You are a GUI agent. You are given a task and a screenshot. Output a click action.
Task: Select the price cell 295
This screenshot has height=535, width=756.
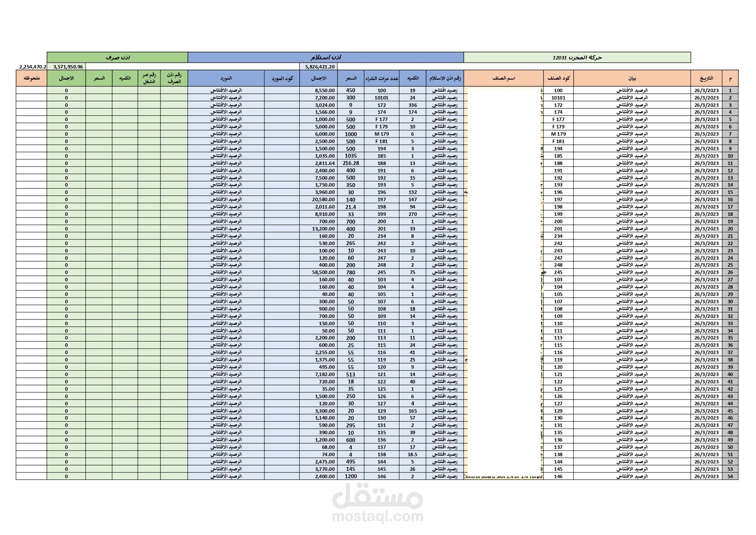tap(351, 425)
